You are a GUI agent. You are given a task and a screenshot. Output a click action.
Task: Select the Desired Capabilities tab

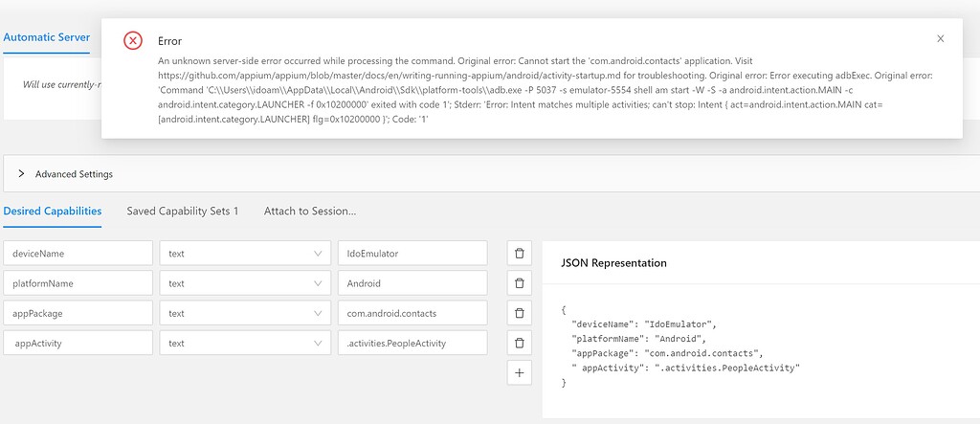point(53,211)
